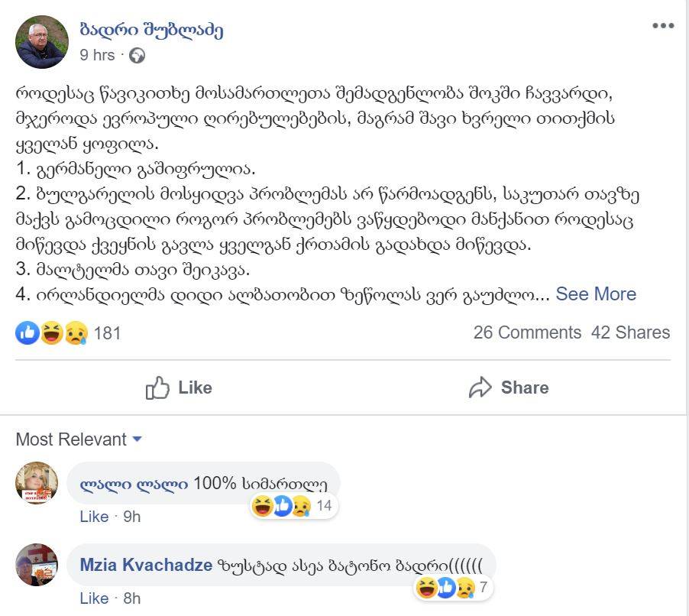
Task: Open the first commenter's name link
Action: pyautogui.click(x=134, y=484)
